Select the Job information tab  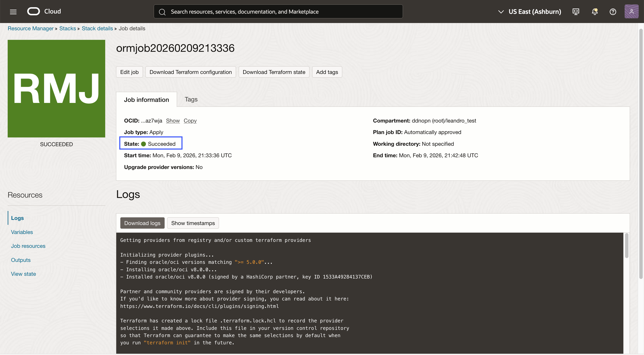coord(147,99)
